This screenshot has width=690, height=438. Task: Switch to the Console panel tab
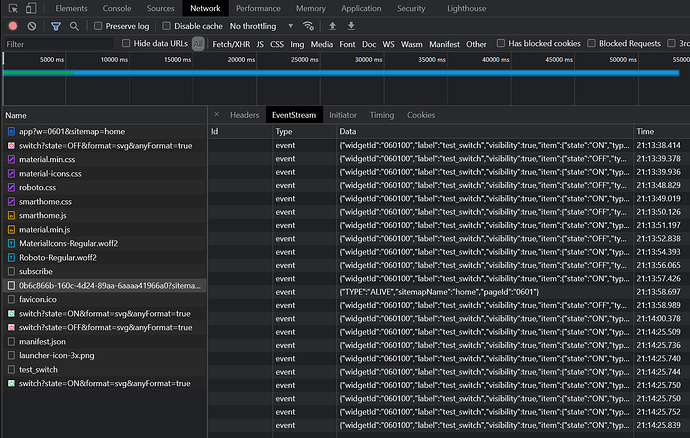click(117, 8)
